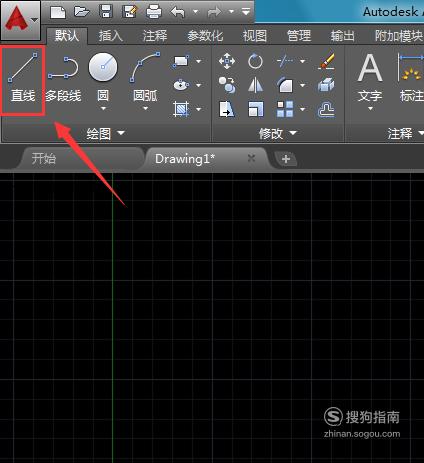Open the application menu dropdown arrow
Screen dimensions: 424x463
click(x=34, y=20)
